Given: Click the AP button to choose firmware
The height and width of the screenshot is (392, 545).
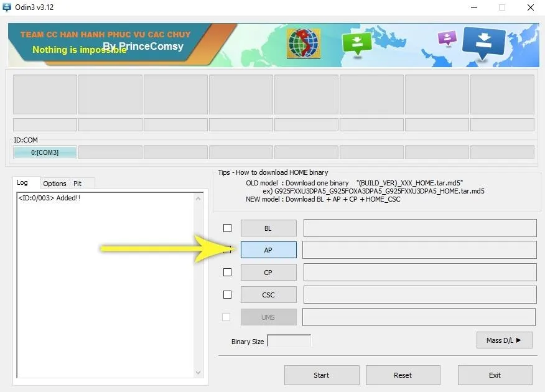Looking at the screenshot, I should [268, 250].
